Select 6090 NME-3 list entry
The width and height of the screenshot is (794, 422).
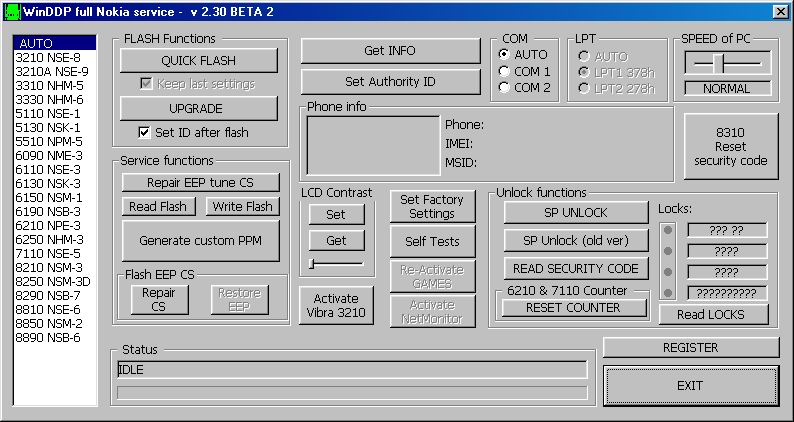55,156
